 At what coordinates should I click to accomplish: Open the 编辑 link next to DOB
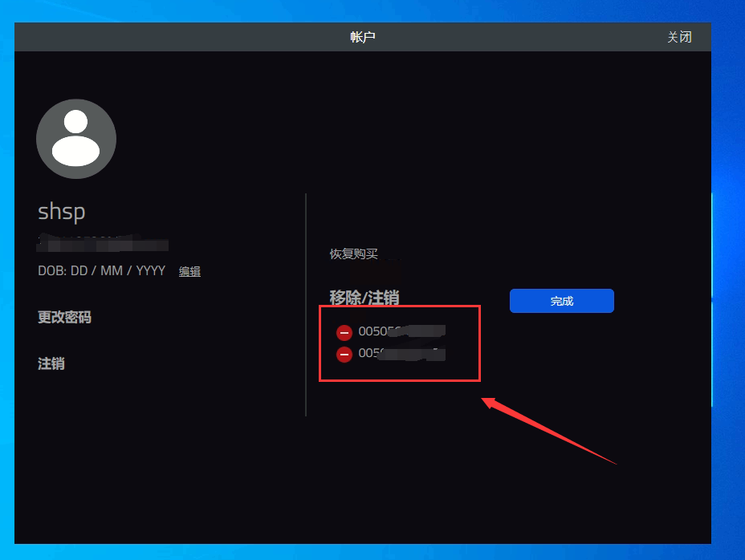point(189,272)
